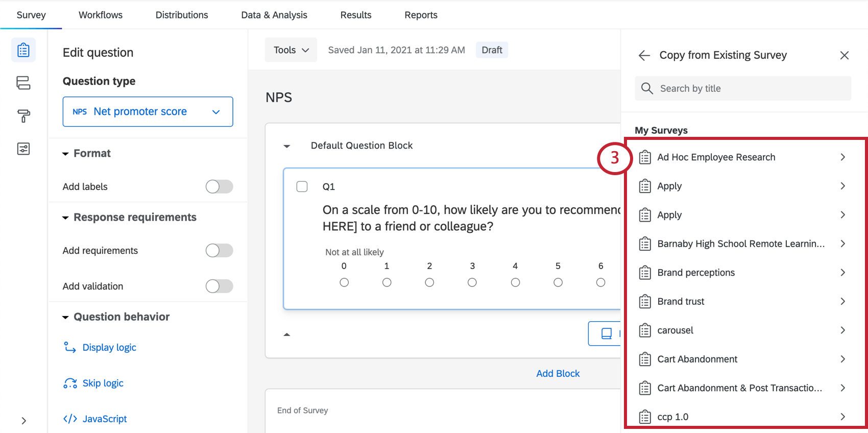Click the Skip logic icon
Screen dimensions: 868x433
(70, 383)
